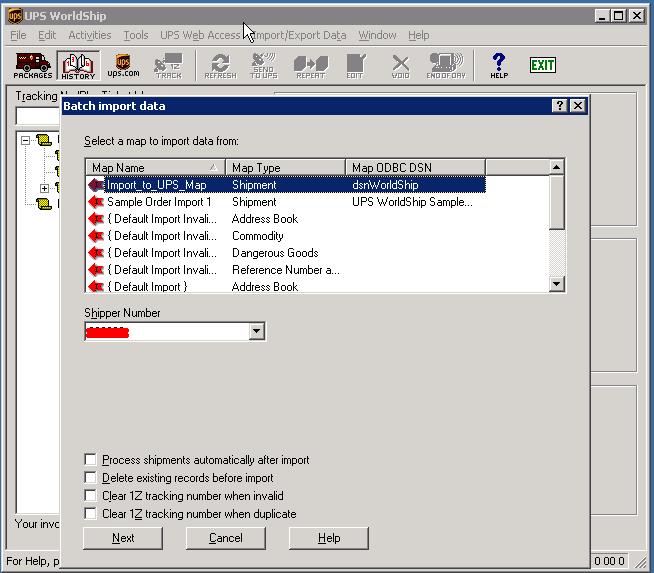The height and width of the screenshot is (573, 654).
Task: Open the History toolbar icon
Action: click(78, 66)
